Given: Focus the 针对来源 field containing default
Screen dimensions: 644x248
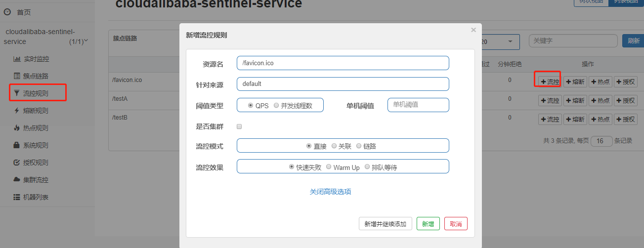Looking at the screenshot, I should point(343,84).
